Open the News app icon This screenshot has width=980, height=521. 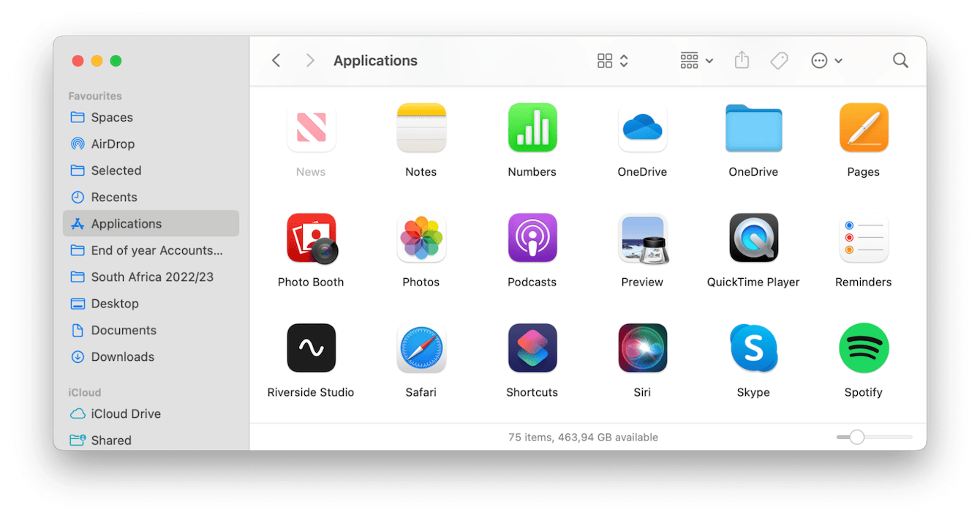(x=311, y=128)
